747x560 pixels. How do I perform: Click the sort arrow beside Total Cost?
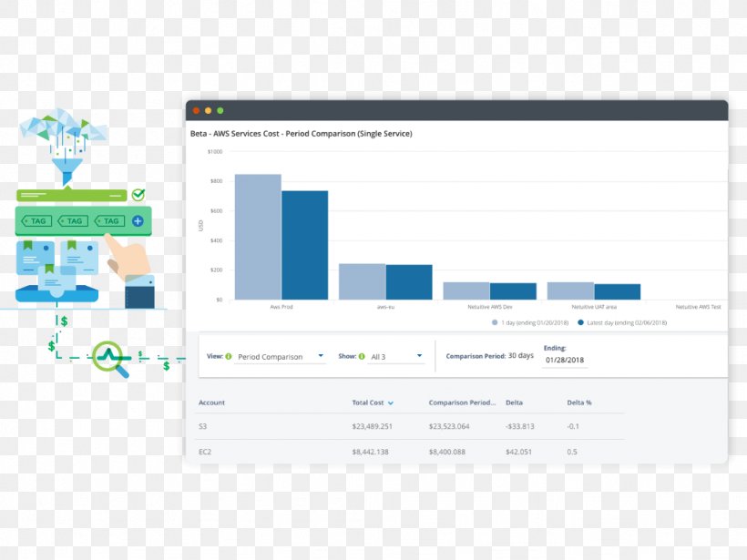(x=391, y=402)
